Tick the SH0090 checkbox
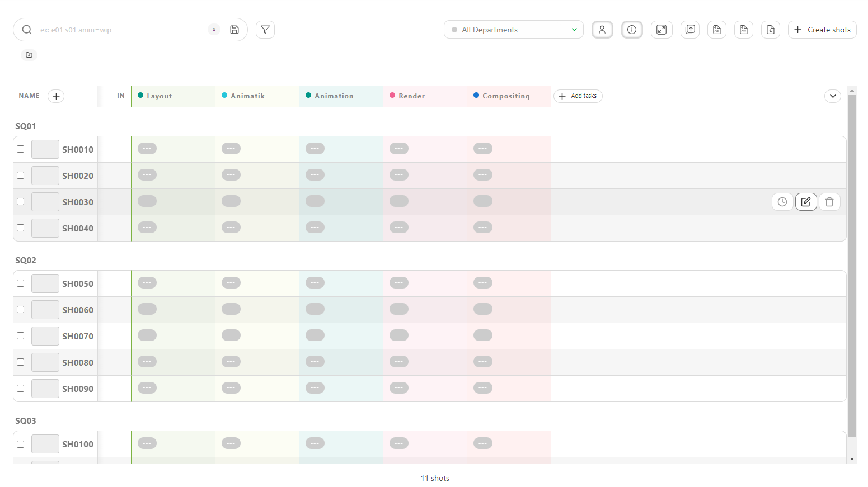The height and width of the screenshot is (487, 868). point(21,389)
